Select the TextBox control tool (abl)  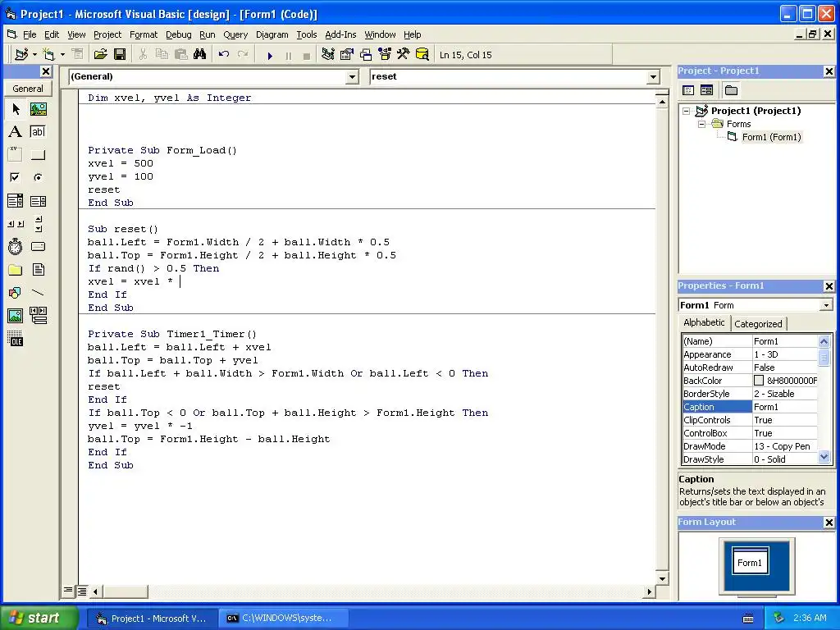pyautogui.click(x=38, y=132)
